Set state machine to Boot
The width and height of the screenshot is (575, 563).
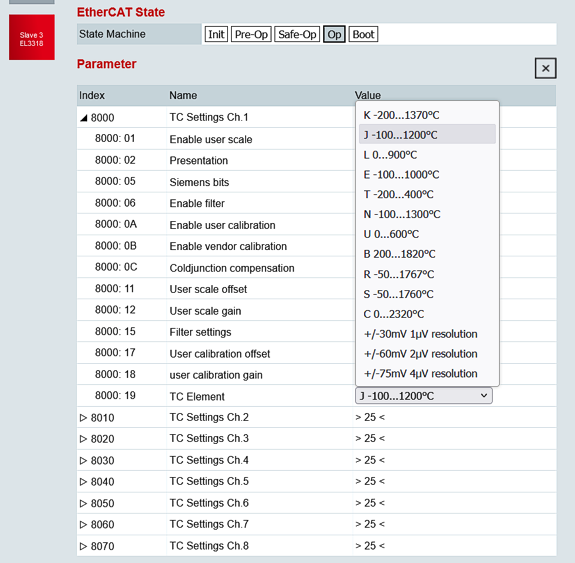(x=363, y=34)
